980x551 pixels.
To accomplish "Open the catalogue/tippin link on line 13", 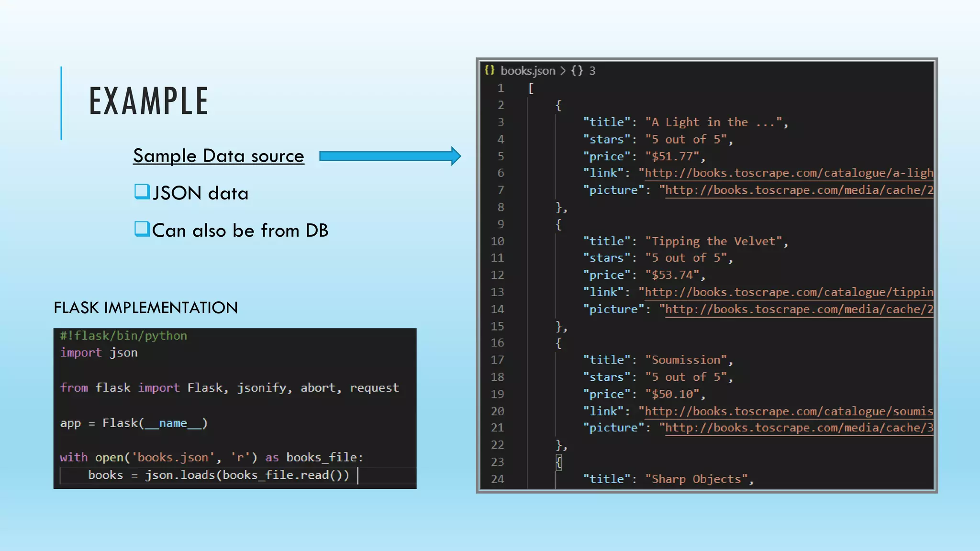I will (x=789, y=292).
